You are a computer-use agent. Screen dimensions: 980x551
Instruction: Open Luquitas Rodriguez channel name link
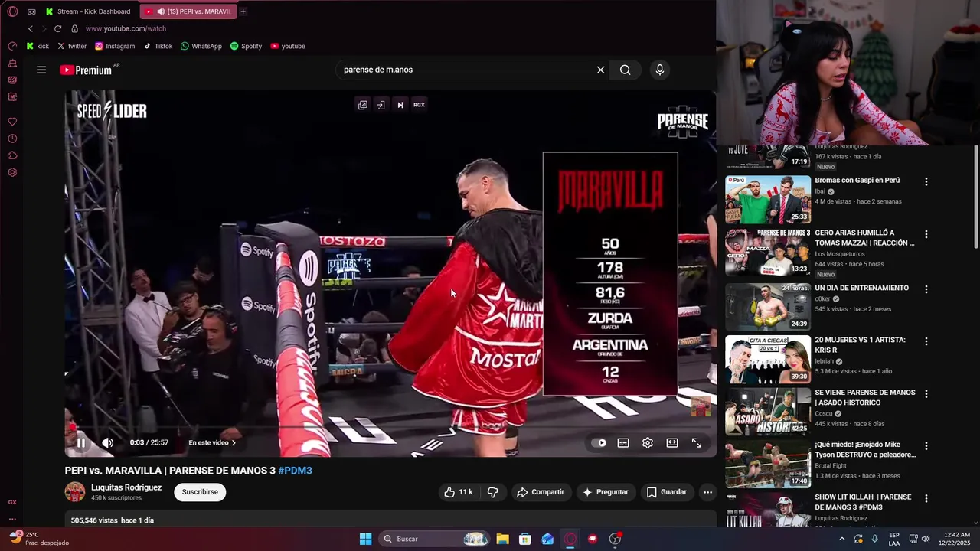pyautogui.click(x=126, y=487)
